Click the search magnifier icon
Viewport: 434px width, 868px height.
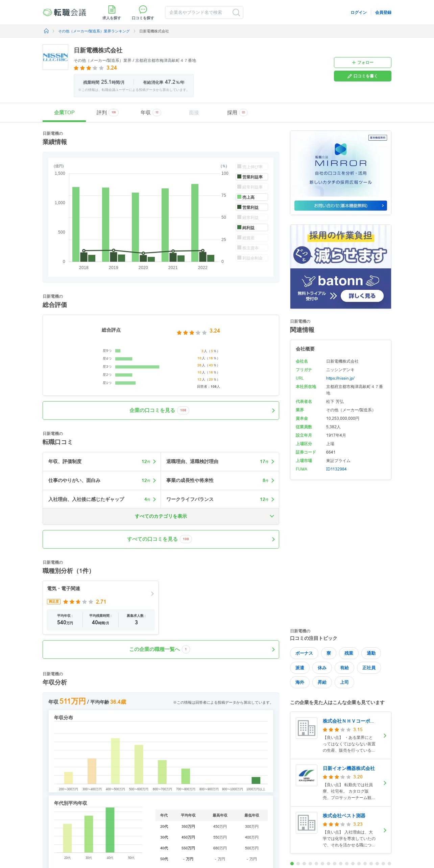click(236, 13)
